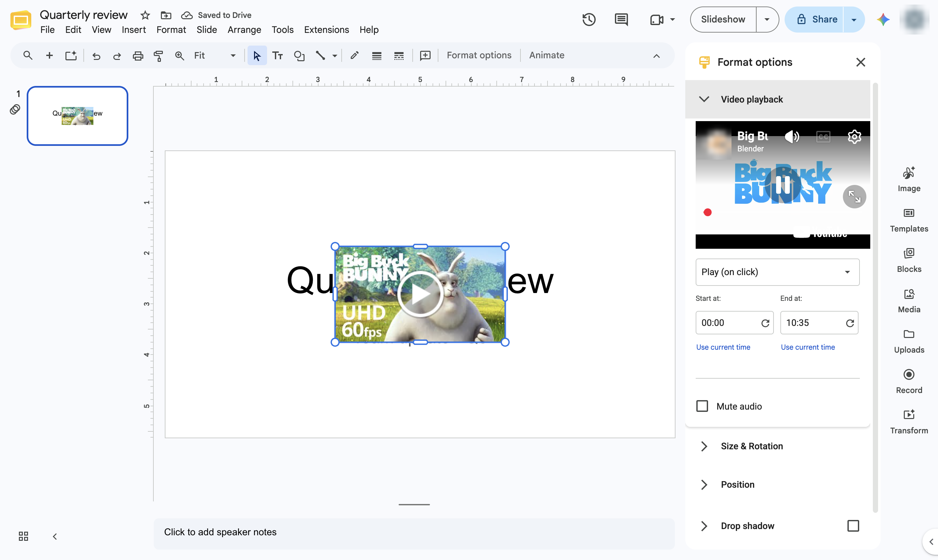Viewport: 938px width, 560px height.
Task: Add a new slide with plus icon
Action: [49, 55]
